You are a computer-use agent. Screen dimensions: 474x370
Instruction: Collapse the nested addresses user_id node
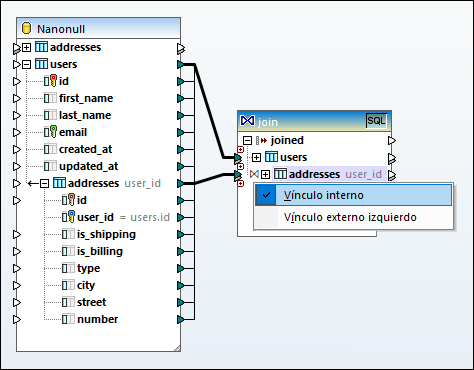coord(44,183)
